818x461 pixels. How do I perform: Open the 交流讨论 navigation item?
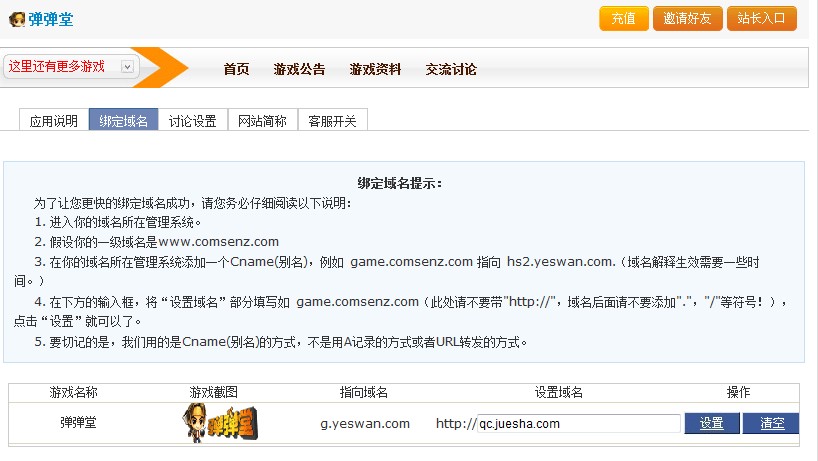pyautogui.click(x=451, y=69)
